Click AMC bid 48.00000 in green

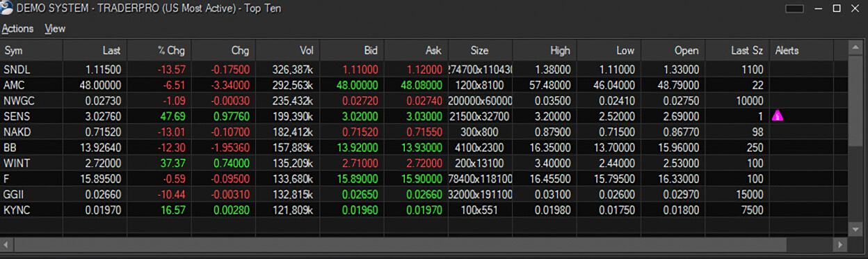pyautogui.click(x=357, y=85)
